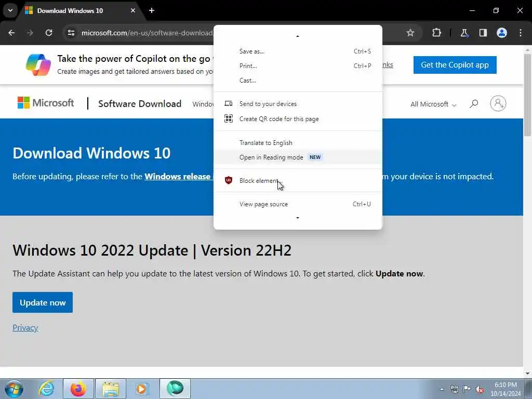The image size is (532, 399).
Task: Open the side panel icon
Action: tap(483, 33)
